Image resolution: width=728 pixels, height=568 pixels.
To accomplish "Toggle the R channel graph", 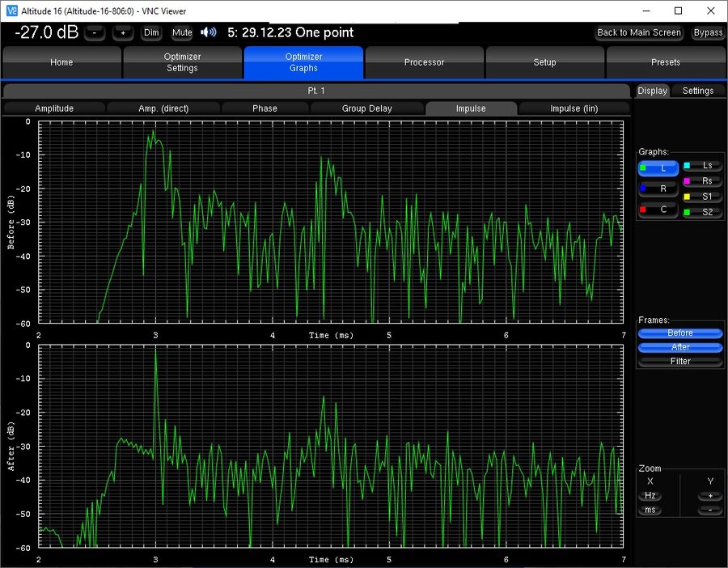I will 658,189.
